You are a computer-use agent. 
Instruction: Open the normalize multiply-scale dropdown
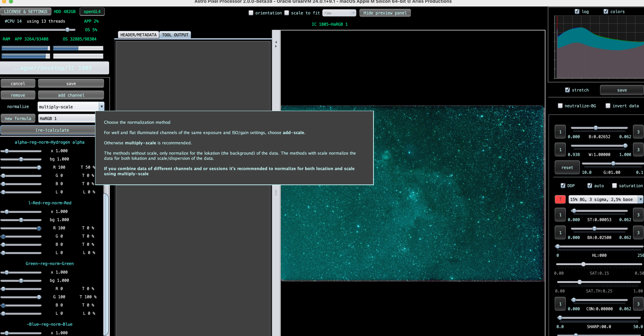point(71,107)
